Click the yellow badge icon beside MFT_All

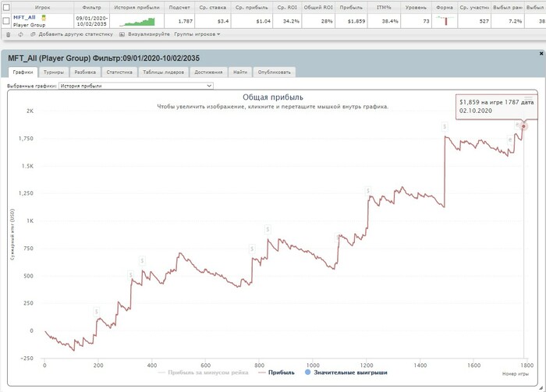44,18
